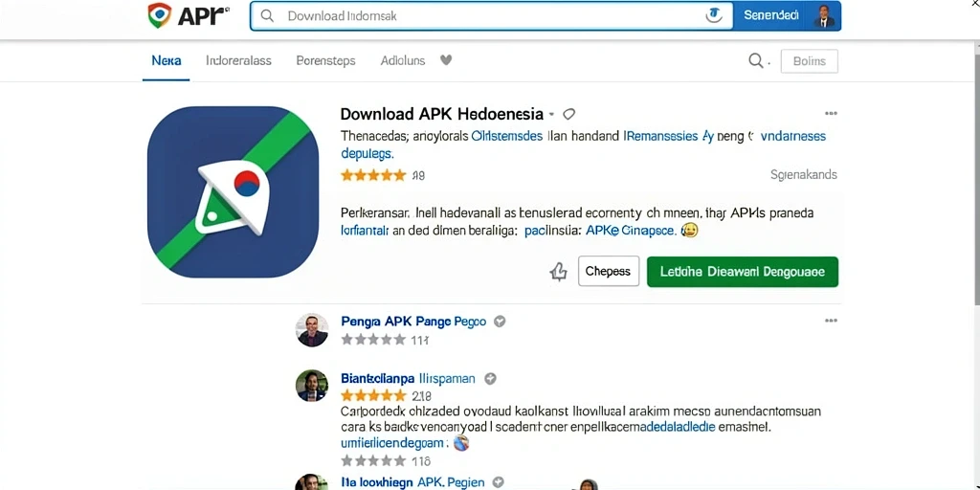Click the green Letidha Dieawanl Dengouace button
Image resolution: width=980 pixels, height=490 pixels.
(x=743, y=272)
